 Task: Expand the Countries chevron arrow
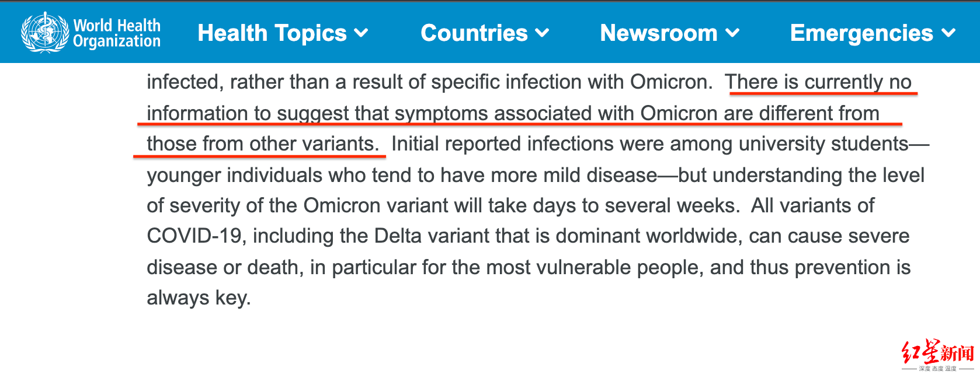[x=543, y=33]
